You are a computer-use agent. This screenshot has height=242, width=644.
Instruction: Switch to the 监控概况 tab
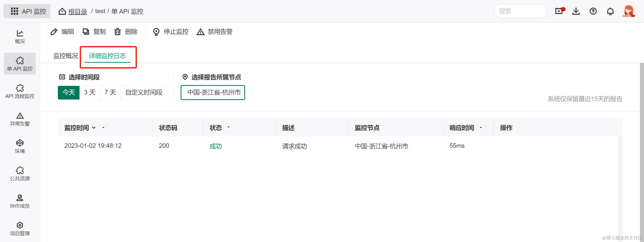point(66,56)
